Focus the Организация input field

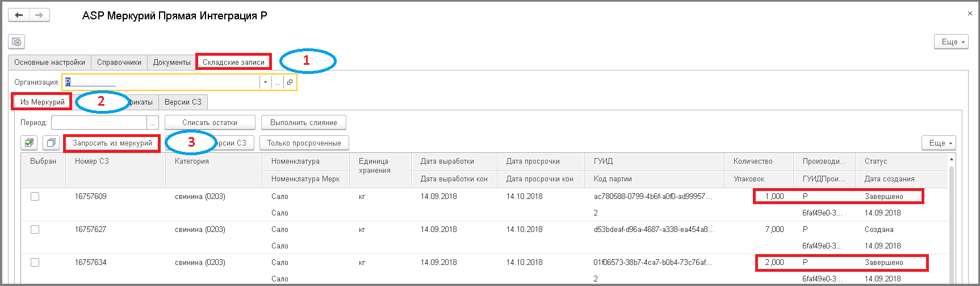[x=161, y=82]
